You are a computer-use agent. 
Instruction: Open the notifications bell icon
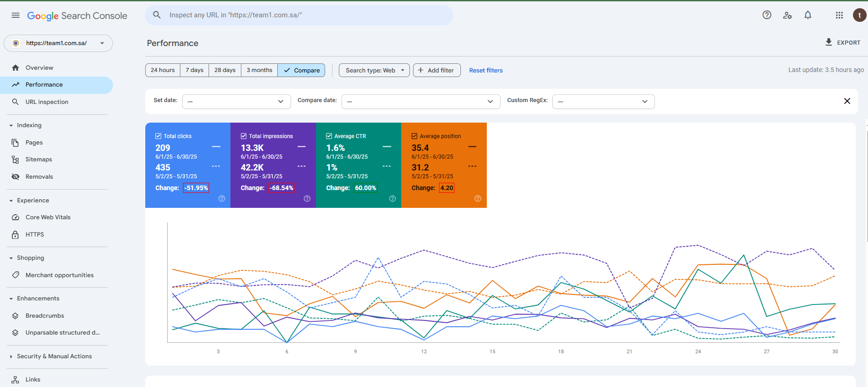[808, 15]
